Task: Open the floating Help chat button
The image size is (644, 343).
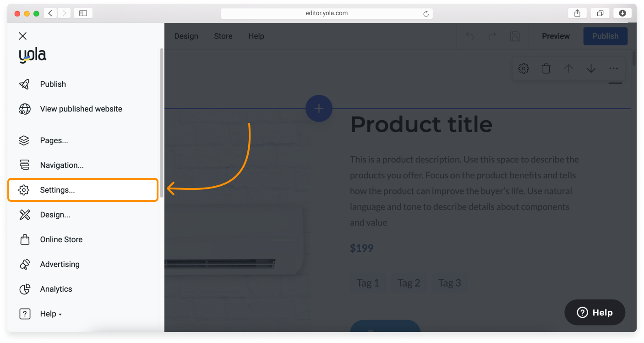Action: [x=595, y=312]
